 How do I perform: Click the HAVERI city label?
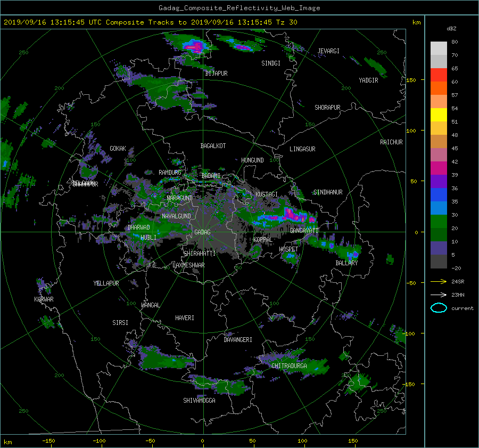(185, 318)
